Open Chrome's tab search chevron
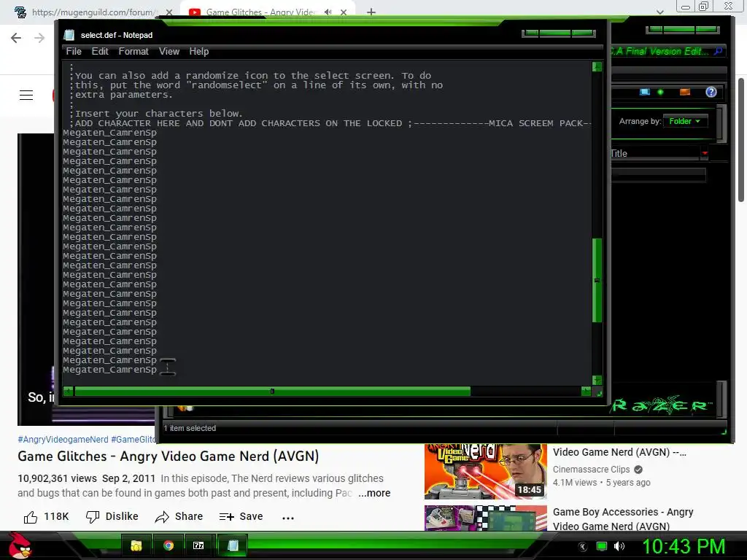 click(659, 12)
